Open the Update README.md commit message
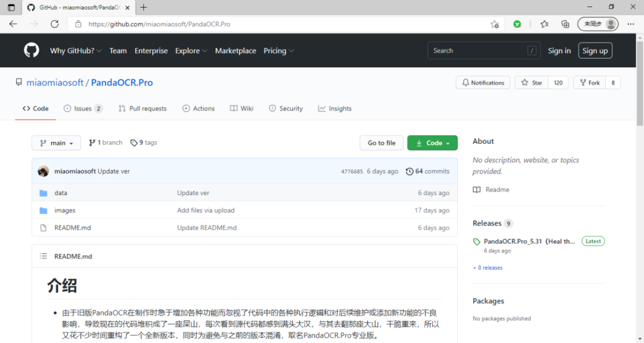Image resolution: width=644 pixels, height=343 pixels. pyautogui.click(x=207, y=227)
